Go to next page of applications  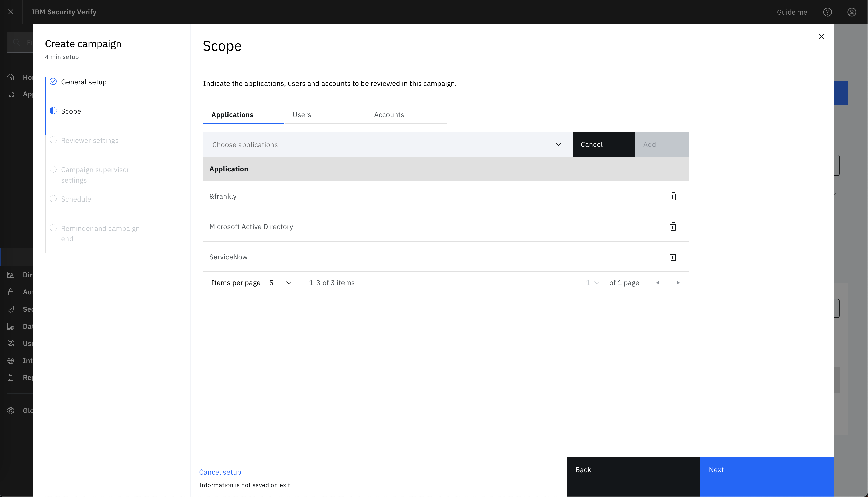pyautogui.click(x=678, y=283)
